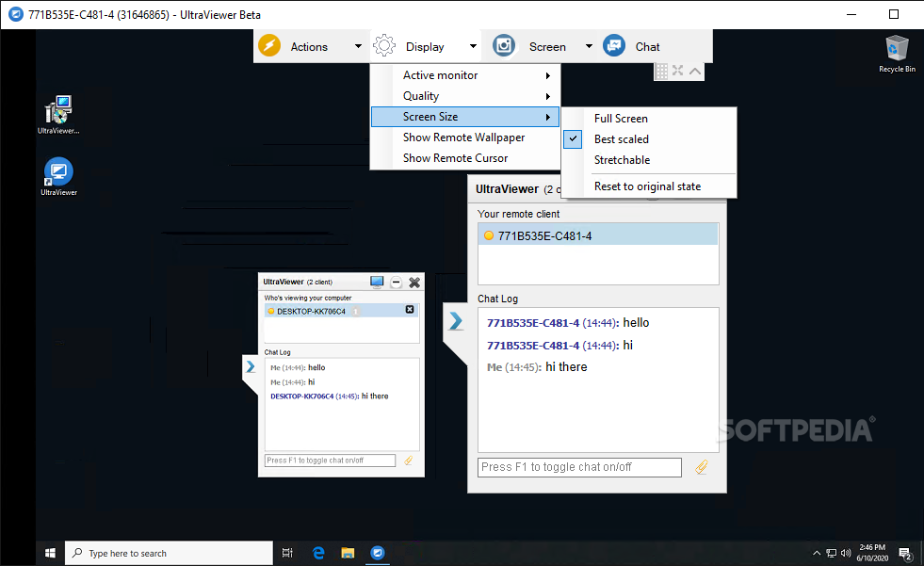Open the Display dropdown arrow
Screen dimensions: 924x566
click(473, 46)
